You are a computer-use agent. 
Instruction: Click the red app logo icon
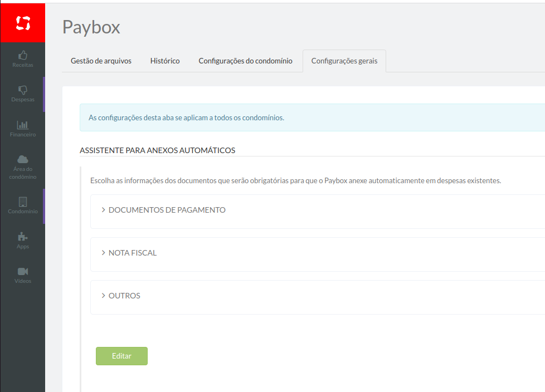point(23,23)
